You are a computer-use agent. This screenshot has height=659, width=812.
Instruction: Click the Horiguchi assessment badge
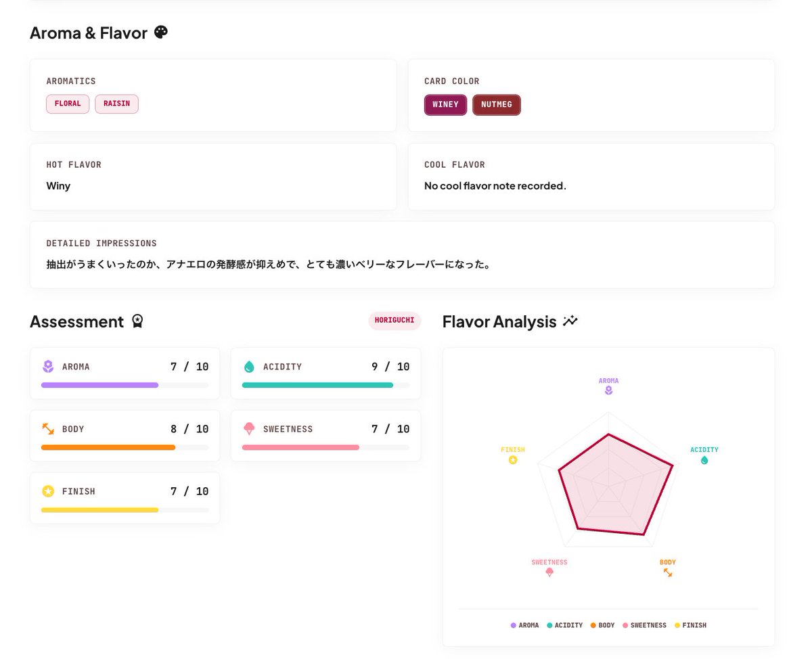click(x=394, y=321)
